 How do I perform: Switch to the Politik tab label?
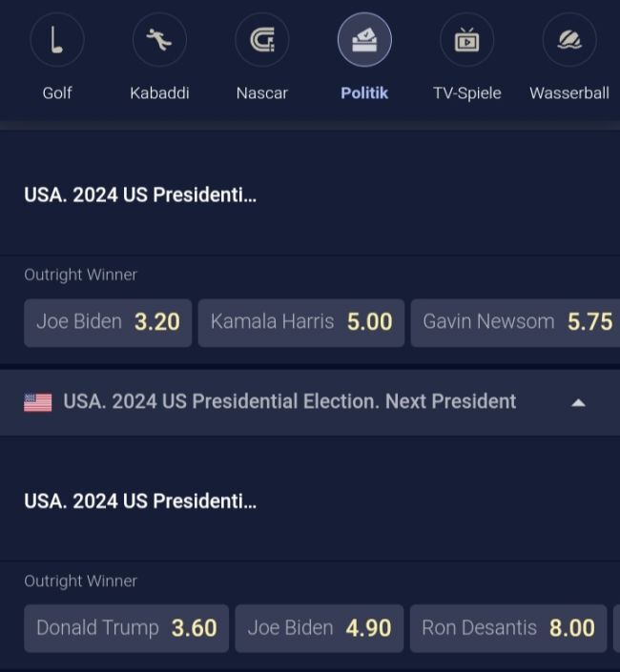(x=364, y=92)
